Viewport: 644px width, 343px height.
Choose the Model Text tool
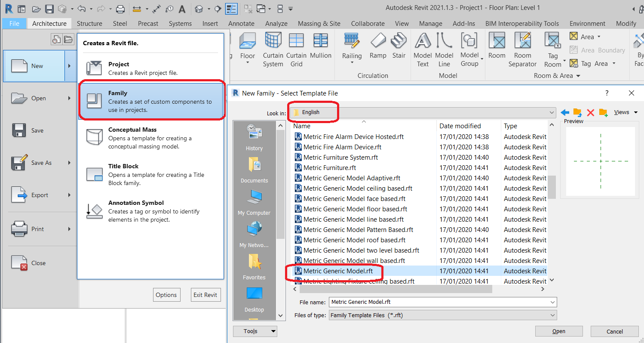pos(423,49)
